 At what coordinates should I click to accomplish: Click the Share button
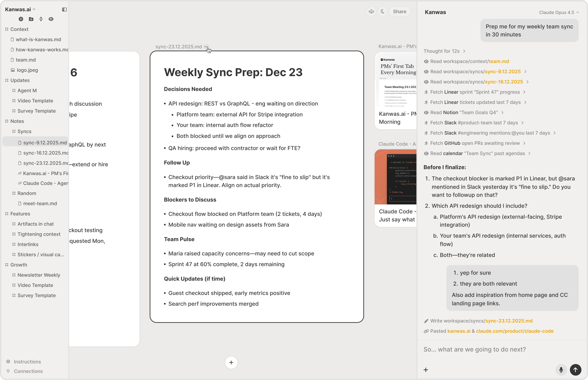tap(399, 11)
